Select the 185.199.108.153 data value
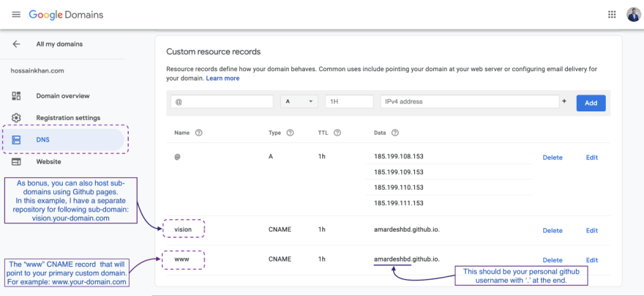The height and width of the screenshot is (296, 644). tap(398, 157)
